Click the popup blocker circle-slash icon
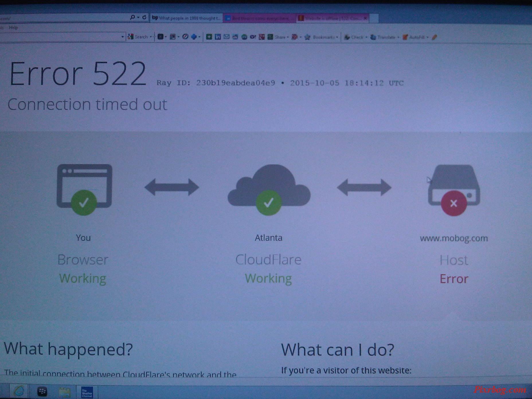532x399 pixels. click(185, 37)
